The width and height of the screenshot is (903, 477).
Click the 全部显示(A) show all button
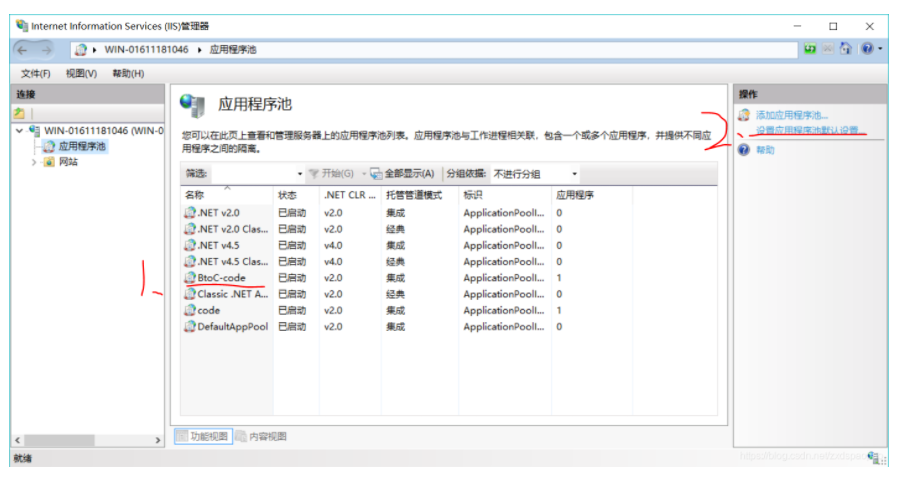[402, 174]
